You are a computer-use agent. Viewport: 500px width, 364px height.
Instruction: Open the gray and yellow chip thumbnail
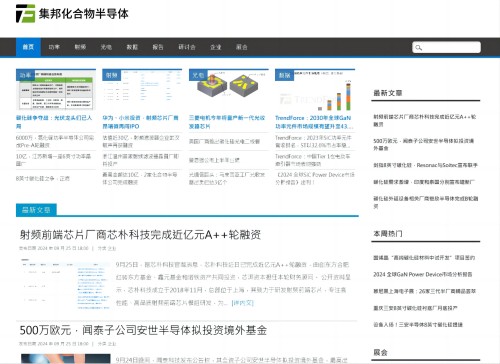coord(229,89)
